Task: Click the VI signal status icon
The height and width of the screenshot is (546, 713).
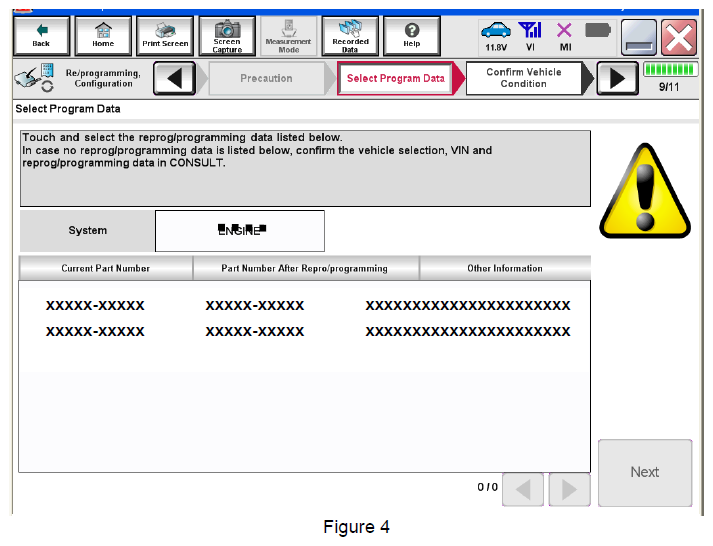Action: click(530, 37)
